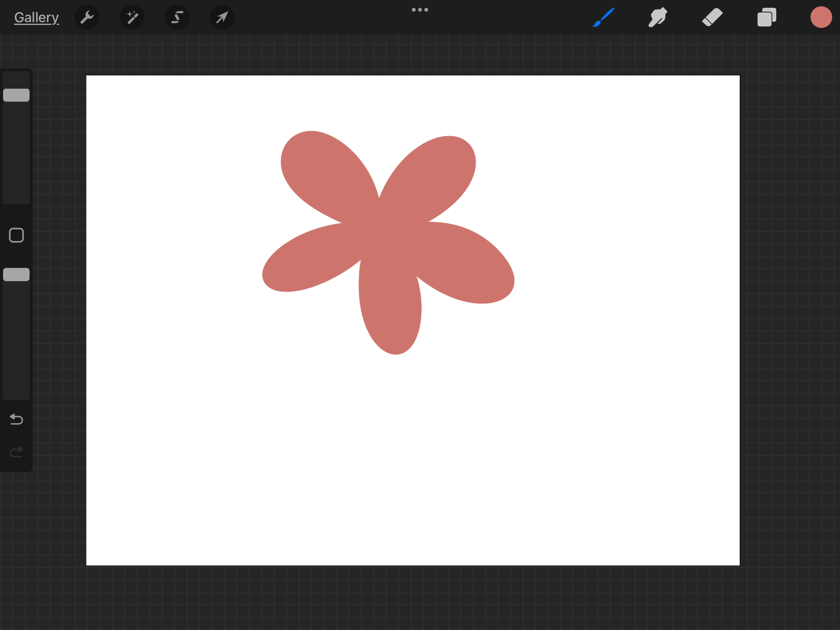Tap the brush size slider handle
Viewport: 840px width, 630px height.
[x=16, y=94]
